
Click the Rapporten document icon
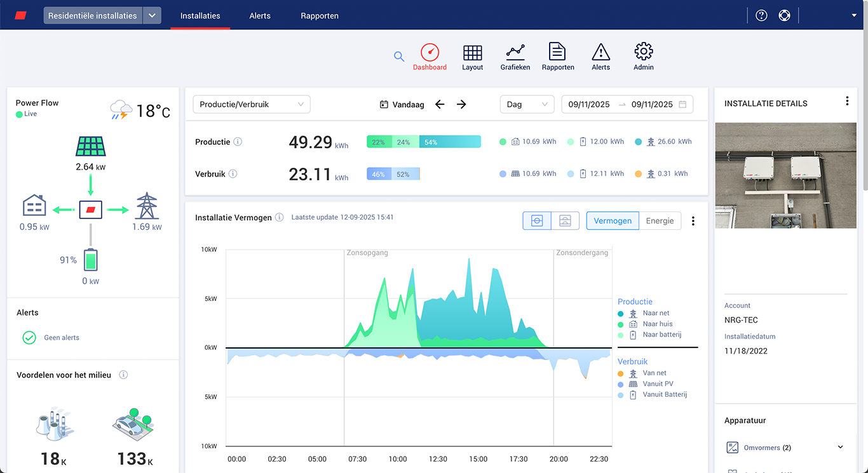tap(557, 52)
